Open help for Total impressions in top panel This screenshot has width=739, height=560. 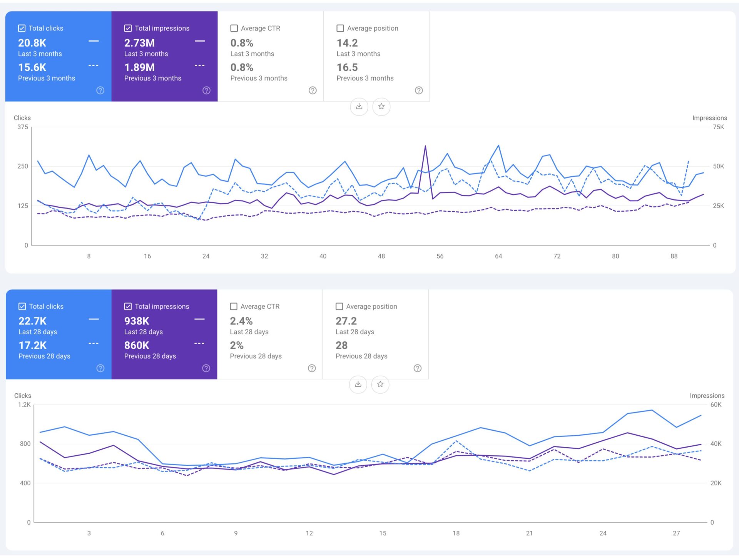206,90
